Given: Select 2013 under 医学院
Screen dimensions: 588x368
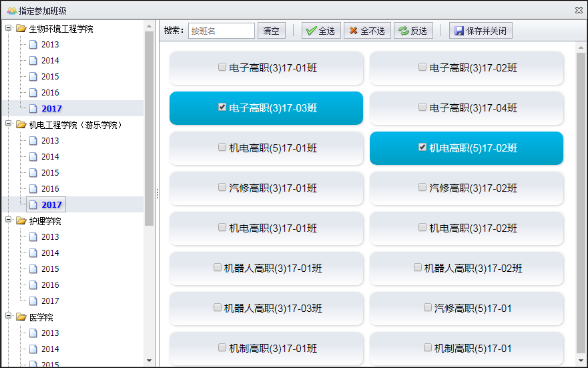Looking at the screenshot, I should pyautogui.click(x=50, y=333).
